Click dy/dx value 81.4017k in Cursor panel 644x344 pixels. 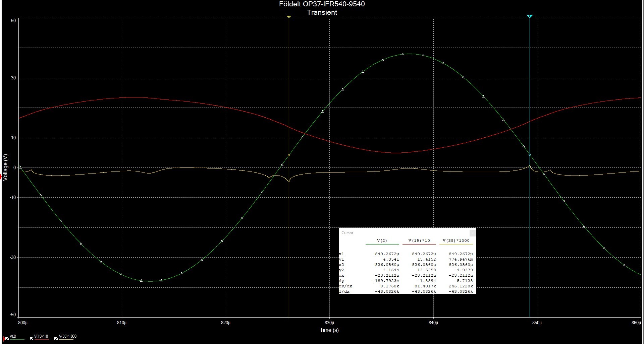click(x=426, y=286)
